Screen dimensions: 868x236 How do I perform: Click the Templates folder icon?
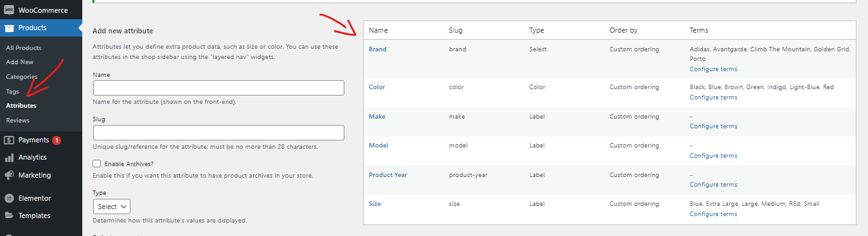point(10,215)
